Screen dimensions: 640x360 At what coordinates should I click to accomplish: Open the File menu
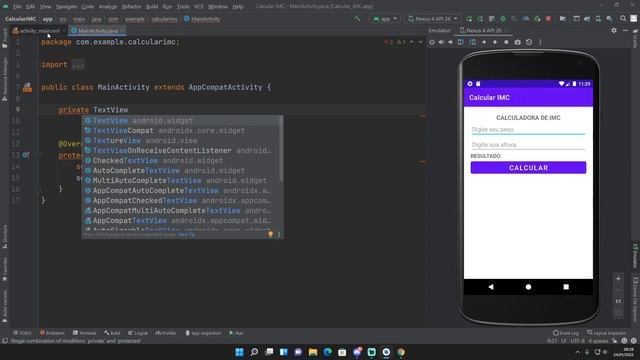17,7
